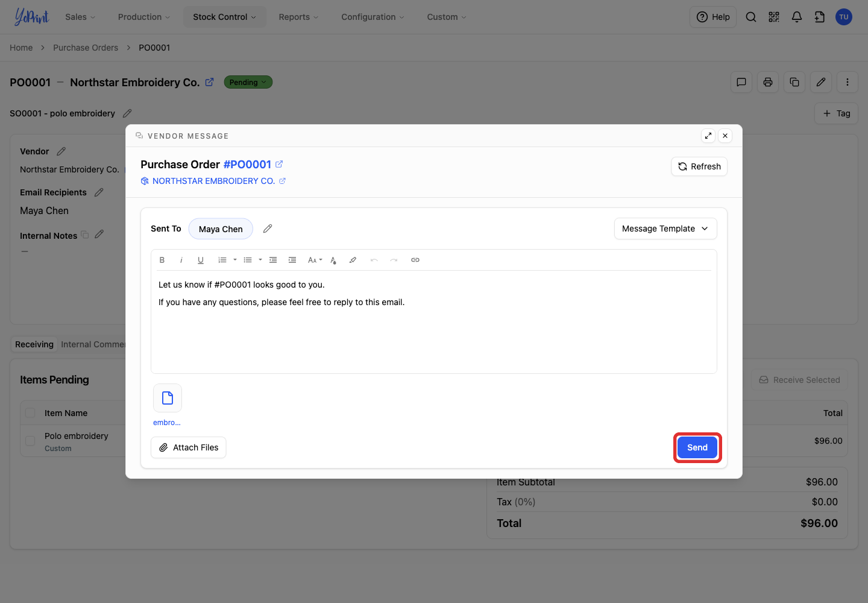This screenshot has height=603, width=868.
Task: Open the notifications bell icon
Action: [797, 17]
